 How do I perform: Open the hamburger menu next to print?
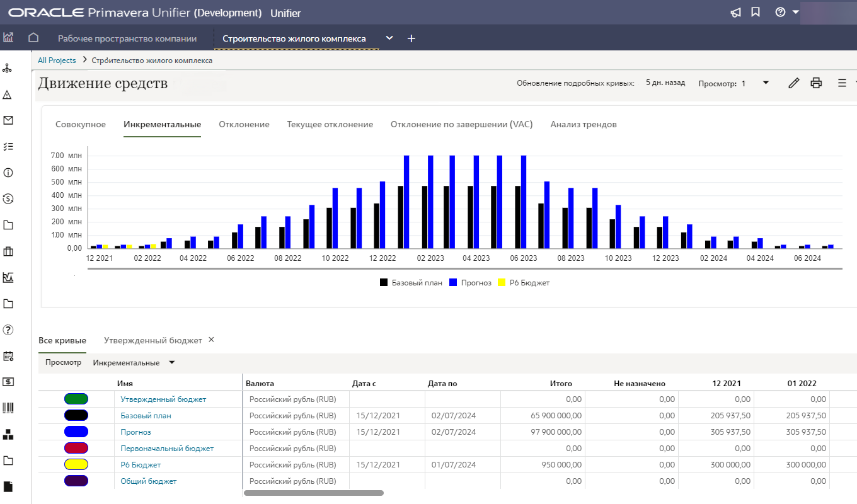click(x=841, y=83)
